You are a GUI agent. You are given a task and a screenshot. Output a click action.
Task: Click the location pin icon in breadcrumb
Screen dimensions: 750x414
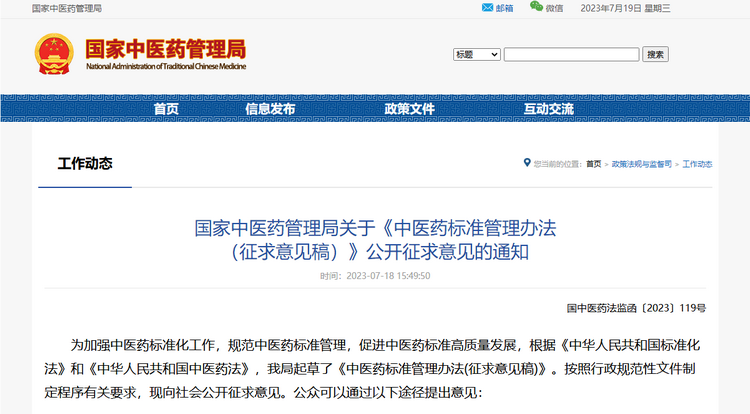click(x=527, y=163)
